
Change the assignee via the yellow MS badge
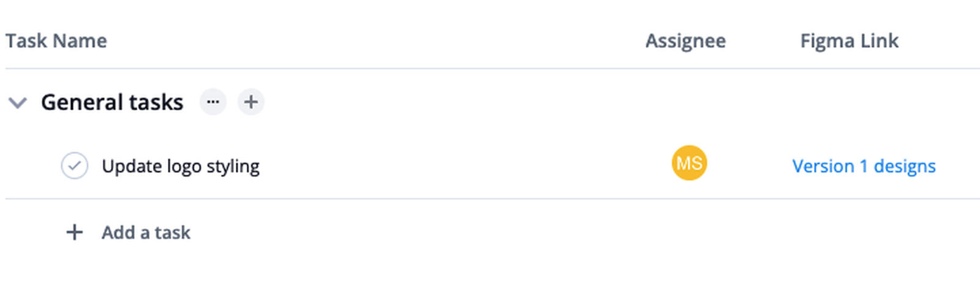click(689, 163)
